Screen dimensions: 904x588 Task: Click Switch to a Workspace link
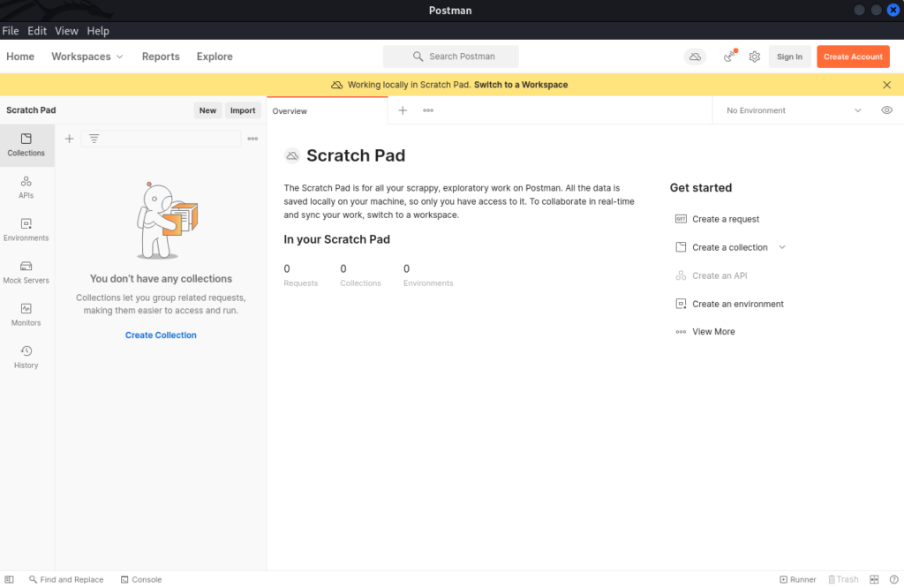tap(521, 85)
